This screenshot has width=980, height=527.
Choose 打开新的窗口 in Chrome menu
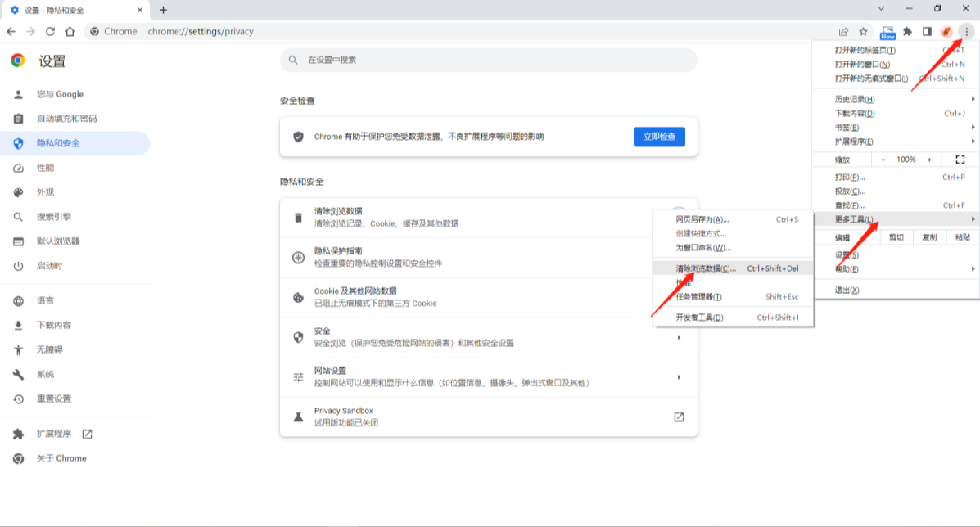895,65
